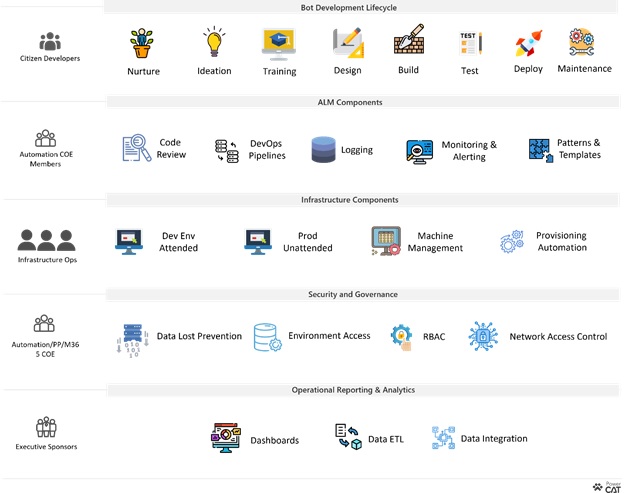
Task: Click the Logging text label
Action: tap(357, 150)
